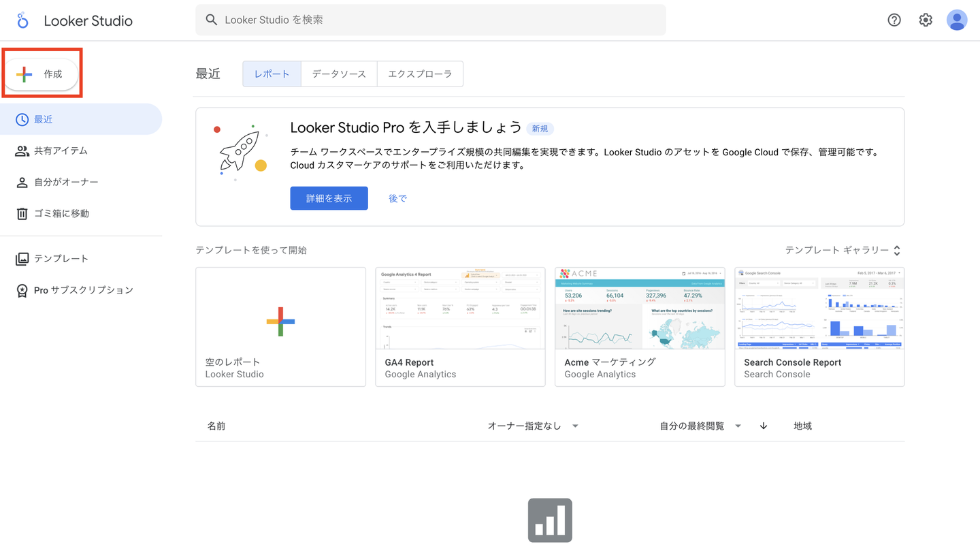The height and width of the screenshot is (553, 980).
Task: Click the person icon beside 自分がオーナー
Action: [x=22, y=183]
